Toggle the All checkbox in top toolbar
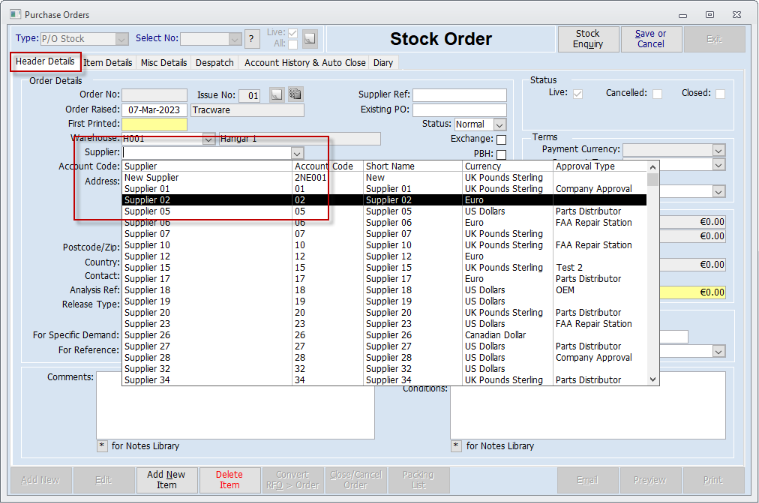This screenshot has width=759, height=503. coord(292,44)
